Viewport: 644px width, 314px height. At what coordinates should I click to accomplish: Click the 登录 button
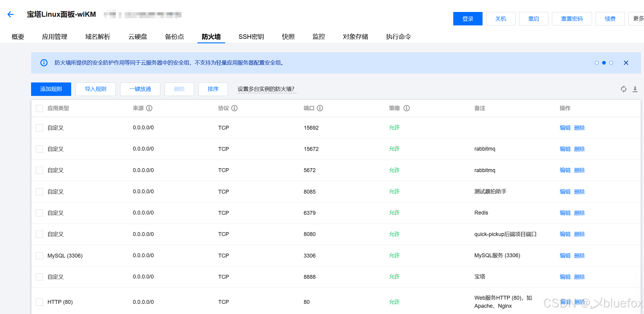tap(468, 19)
